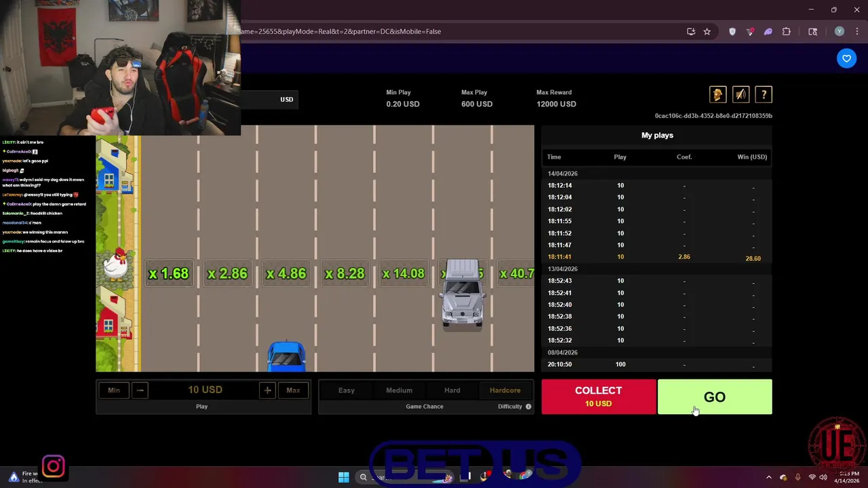Open the extension with red badge

(x=750, y=31)
